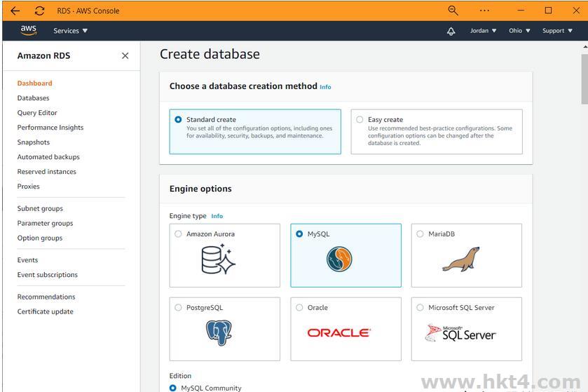The image size is (588, 392).
Task: Click Info link beside creation method heading
Action: tap(325, 87)
